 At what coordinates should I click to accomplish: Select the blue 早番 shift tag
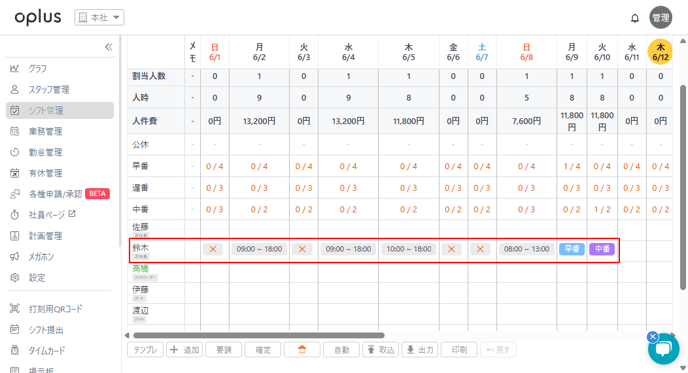tap(572, 249)
